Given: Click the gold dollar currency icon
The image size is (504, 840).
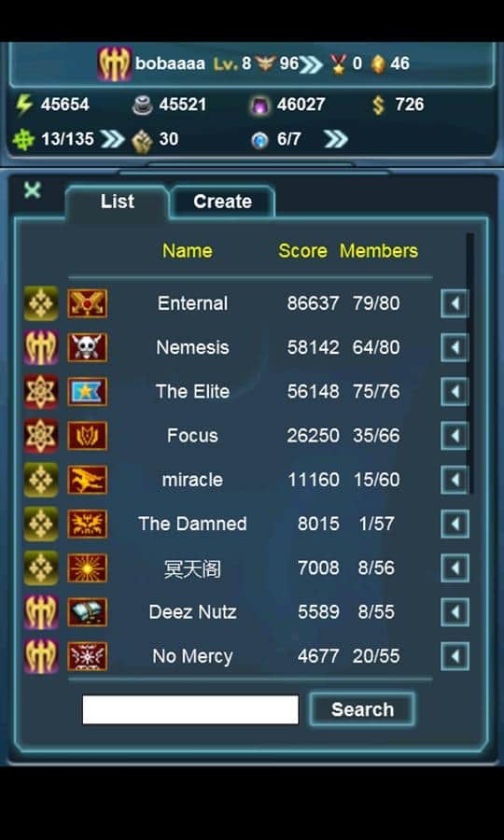Looking at the screenshot, I should [x=378, y=105].
